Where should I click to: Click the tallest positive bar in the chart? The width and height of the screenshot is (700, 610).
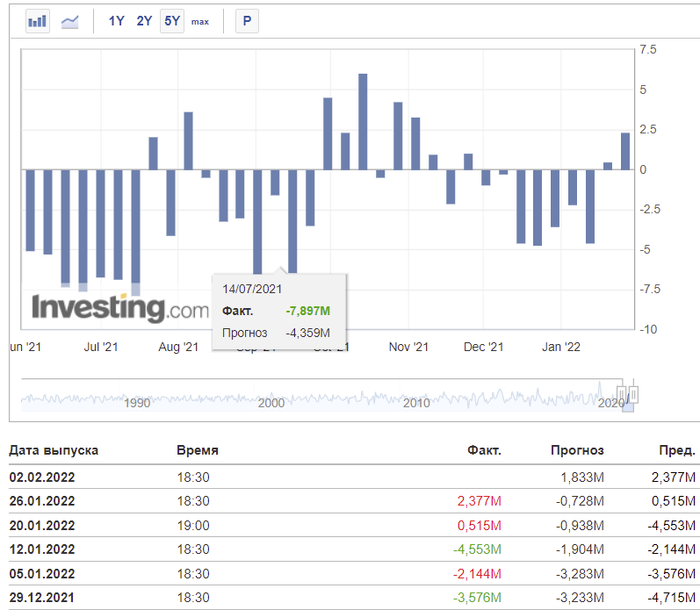coord(363,121)
